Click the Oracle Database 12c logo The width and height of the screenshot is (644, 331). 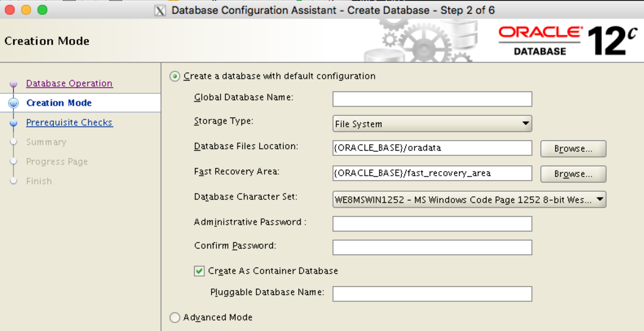pos(568,40)
